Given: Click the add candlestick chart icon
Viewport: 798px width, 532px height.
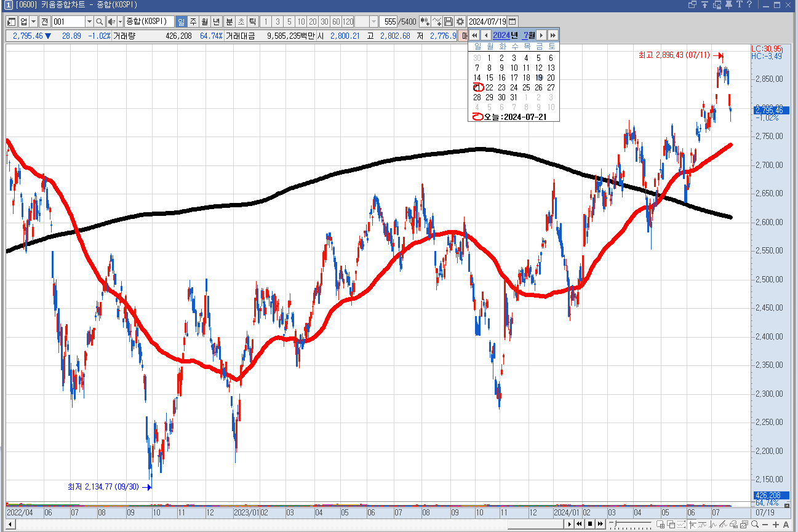Looking at the screenshot, I should [x=425, y=22].
